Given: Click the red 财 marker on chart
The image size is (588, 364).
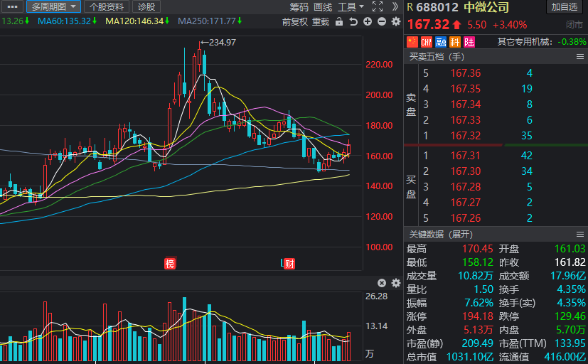Looking at the screenshot, I should (289, 264).
